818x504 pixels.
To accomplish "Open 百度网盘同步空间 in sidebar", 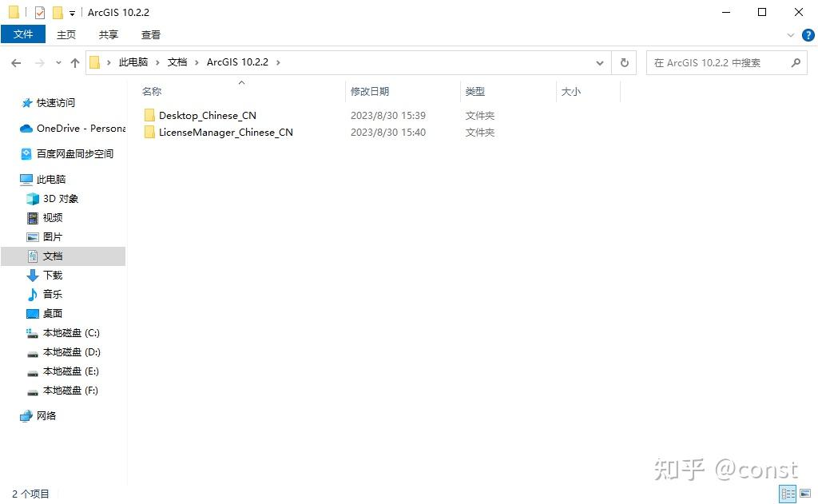I will click(74, 154).
